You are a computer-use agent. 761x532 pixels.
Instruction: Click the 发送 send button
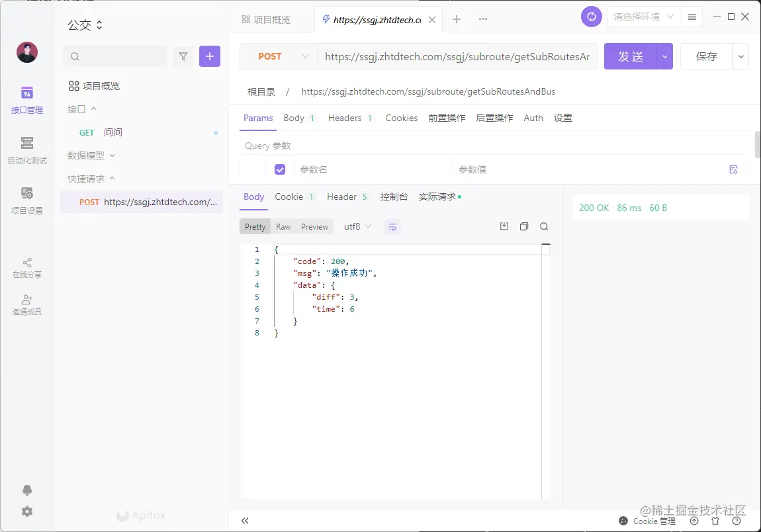(631, 57)
